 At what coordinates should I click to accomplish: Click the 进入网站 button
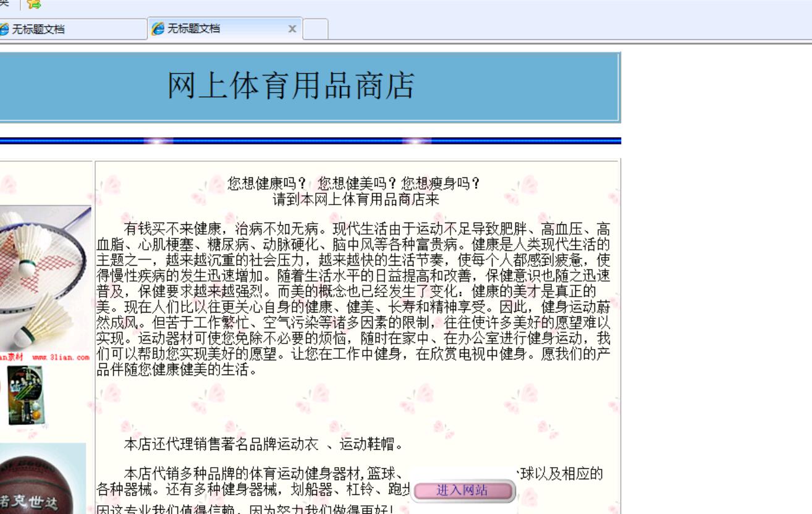463,491
